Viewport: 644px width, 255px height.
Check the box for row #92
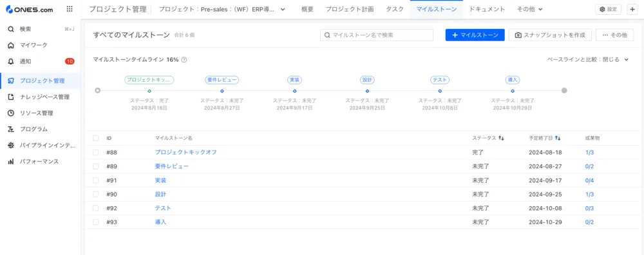pyautogui.click(x=96, y=208)
